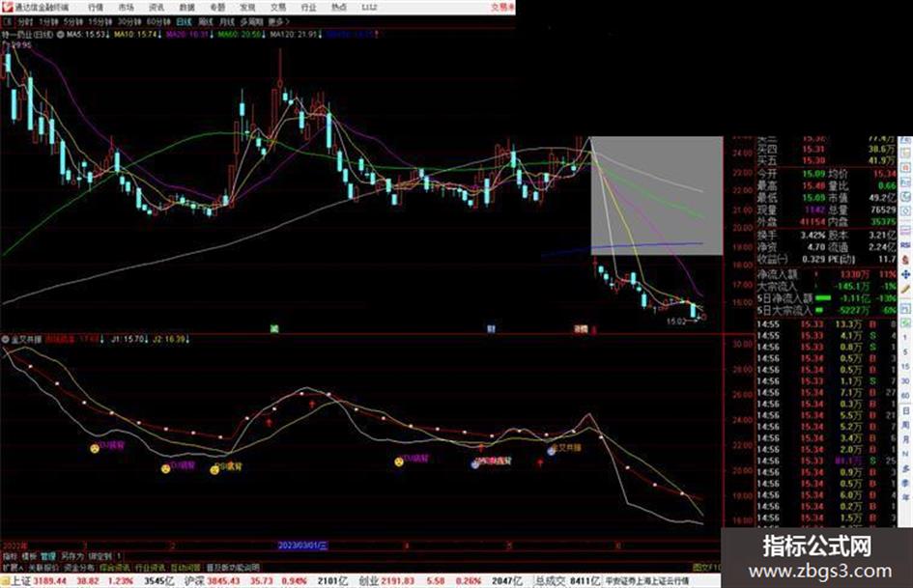Switch to 分时 chart period
Viewport: 913px width, 588px height.
pyautogui.click(x=25, y=22)
